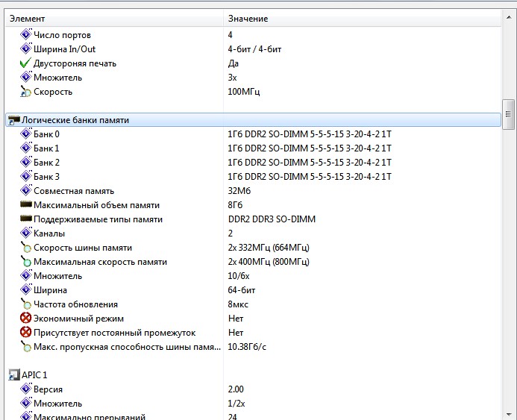Click the Банк 0 row icon

click(25, 134)
